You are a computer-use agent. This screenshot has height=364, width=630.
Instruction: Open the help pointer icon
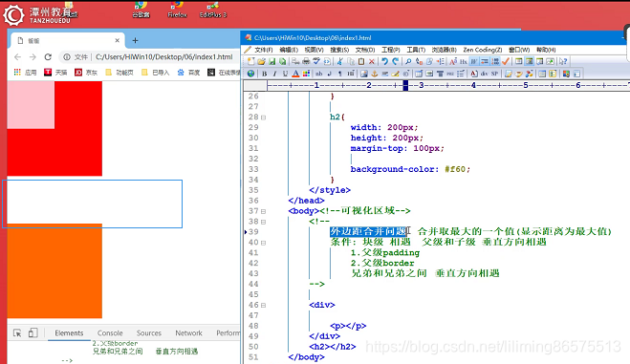(563, 61)
